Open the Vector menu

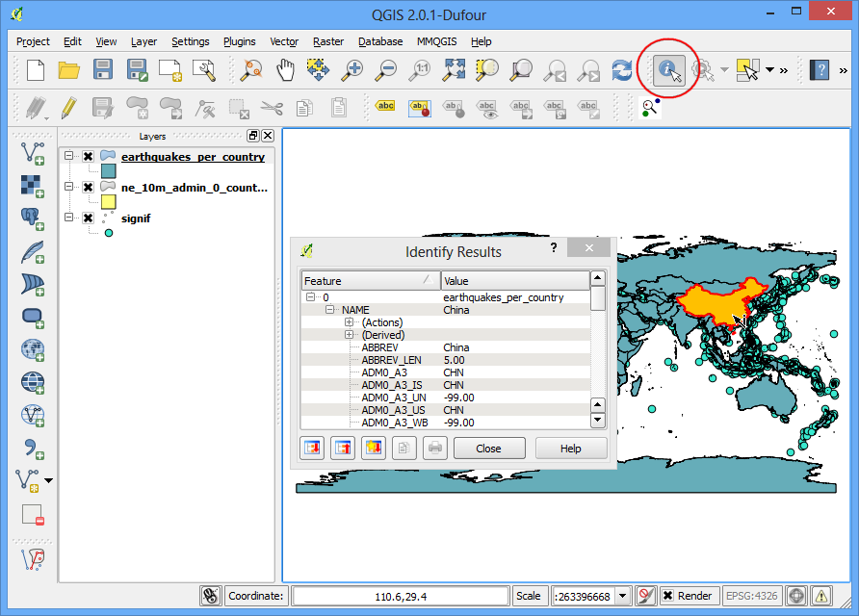click(x=284, y=41)
